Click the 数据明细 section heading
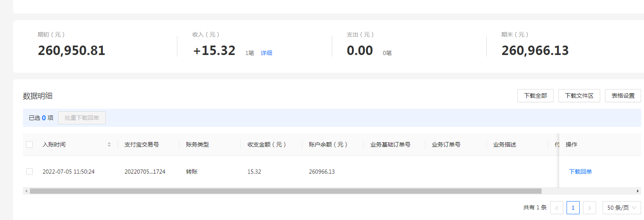Screen dimensions: 644x220 click(38, 96)
